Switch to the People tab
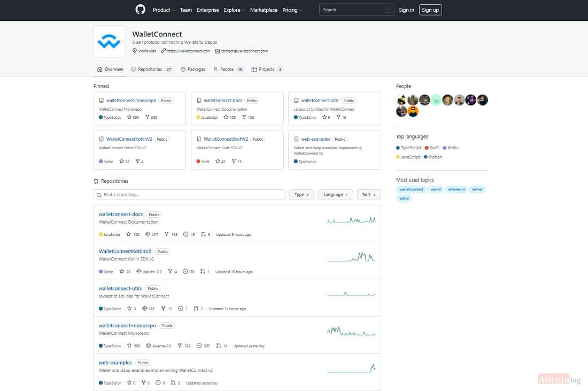 point(228,69)
